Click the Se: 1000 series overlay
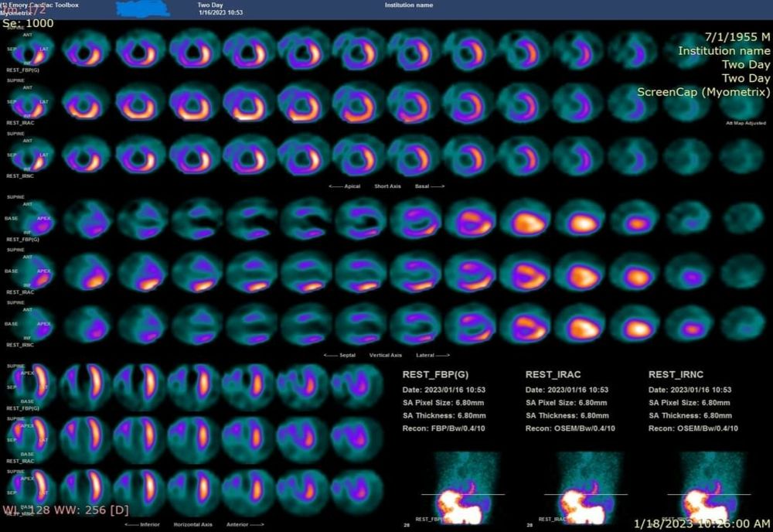The width and height of the screenshot is (773, 532). click(29, 25)
